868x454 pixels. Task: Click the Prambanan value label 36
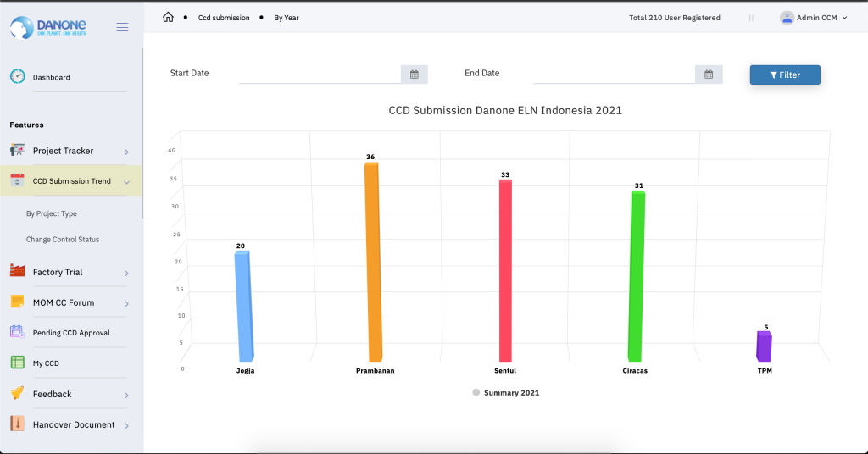tap(370, 157)
